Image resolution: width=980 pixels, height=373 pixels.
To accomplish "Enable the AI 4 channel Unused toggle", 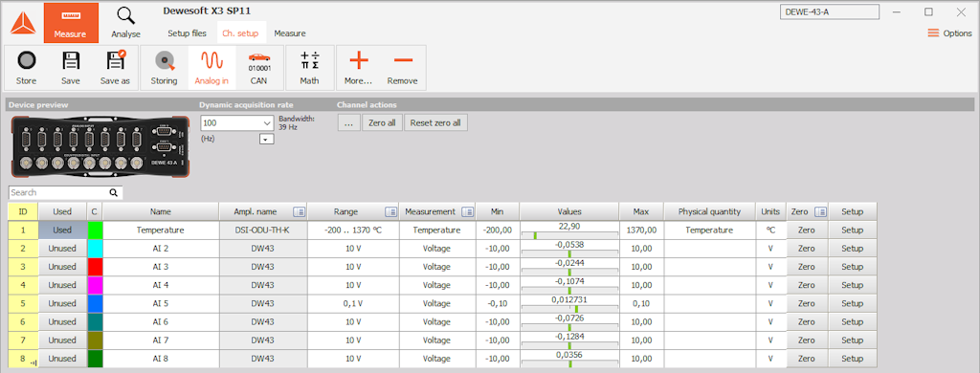I will tap(62, 285).
